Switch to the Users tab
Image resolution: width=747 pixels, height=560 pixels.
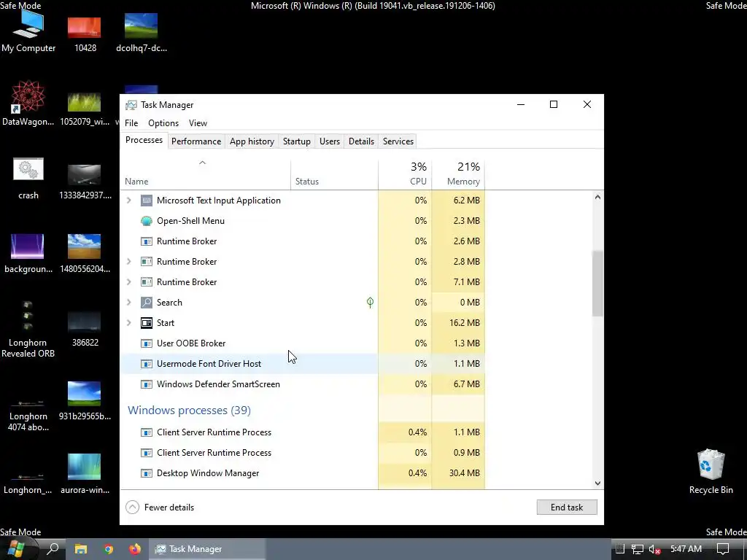click(330, 141)
